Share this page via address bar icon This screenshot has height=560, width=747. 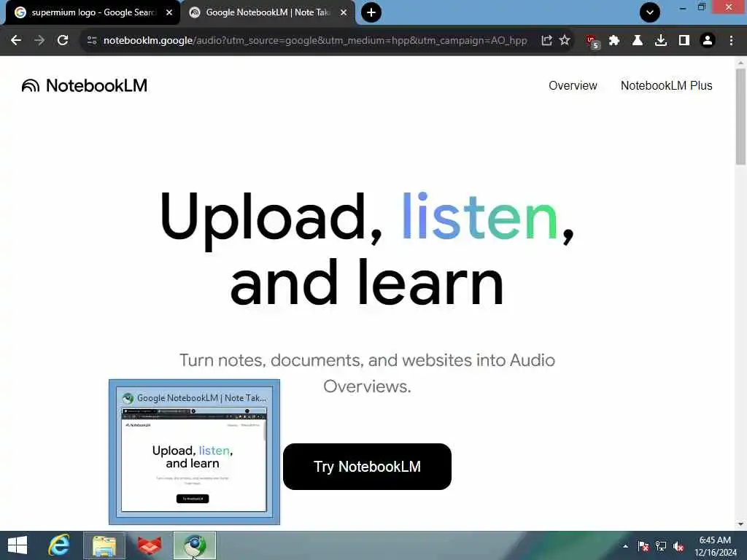[x=546, y=41]
